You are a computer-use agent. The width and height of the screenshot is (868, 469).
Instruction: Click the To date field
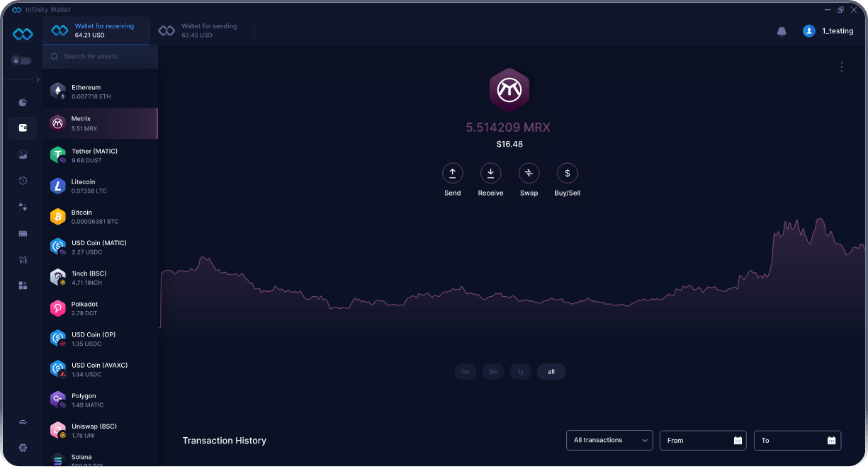[x=797, y=440]
